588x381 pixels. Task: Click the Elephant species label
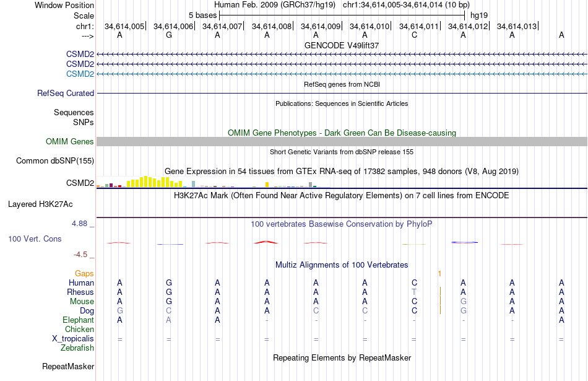pyautogui.click(x=78, y=320)
